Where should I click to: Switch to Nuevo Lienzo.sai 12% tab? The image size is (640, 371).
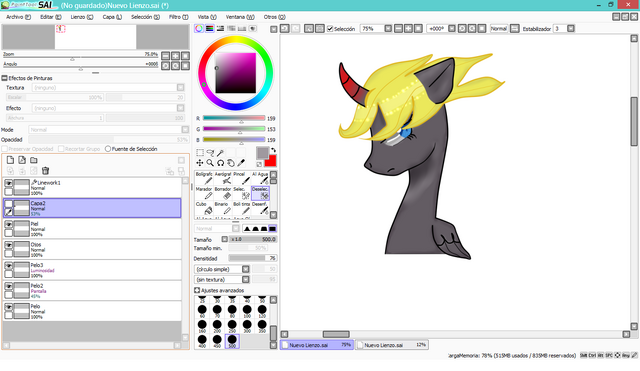tap(392, 345)
